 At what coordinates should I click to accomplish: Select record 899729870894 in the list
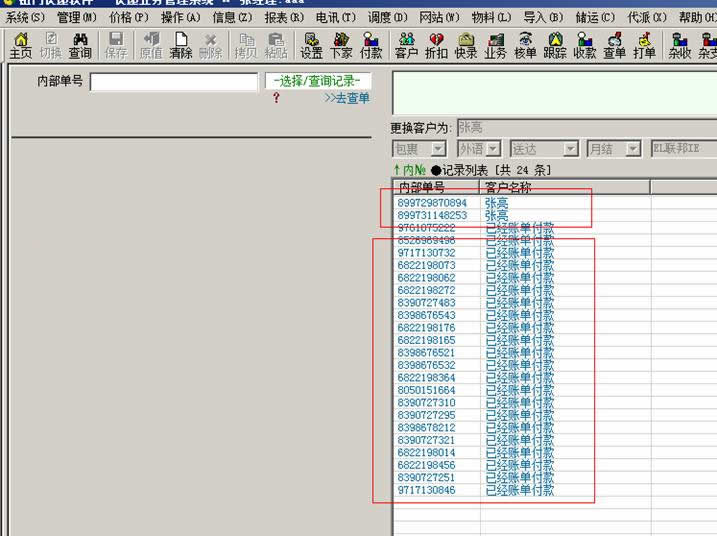[x=432, y=203]
